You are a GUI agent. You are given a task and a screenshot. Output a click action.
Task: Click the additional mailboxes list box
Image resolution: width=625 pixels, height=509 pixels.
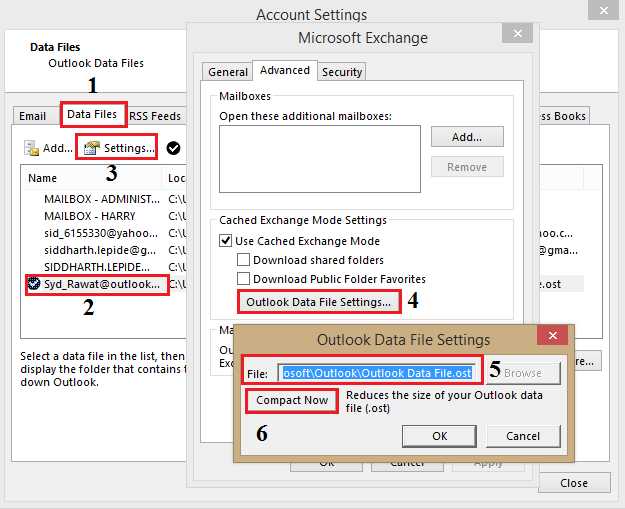[320, 159]
